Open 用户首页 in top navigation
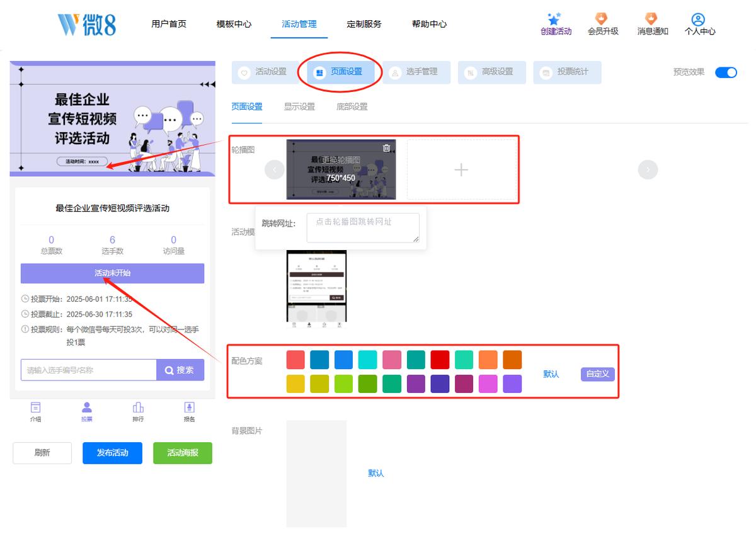 (169, 24)
